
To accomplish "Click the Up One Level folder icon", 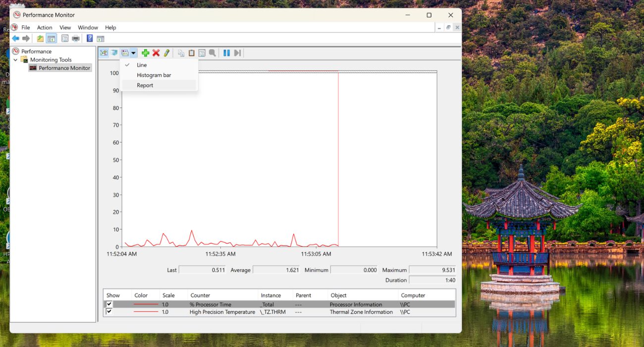I will click(40, 39).
